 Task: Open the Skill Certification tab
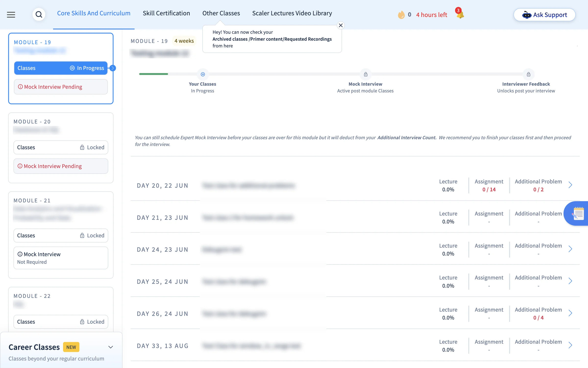[x=166, y=13]
